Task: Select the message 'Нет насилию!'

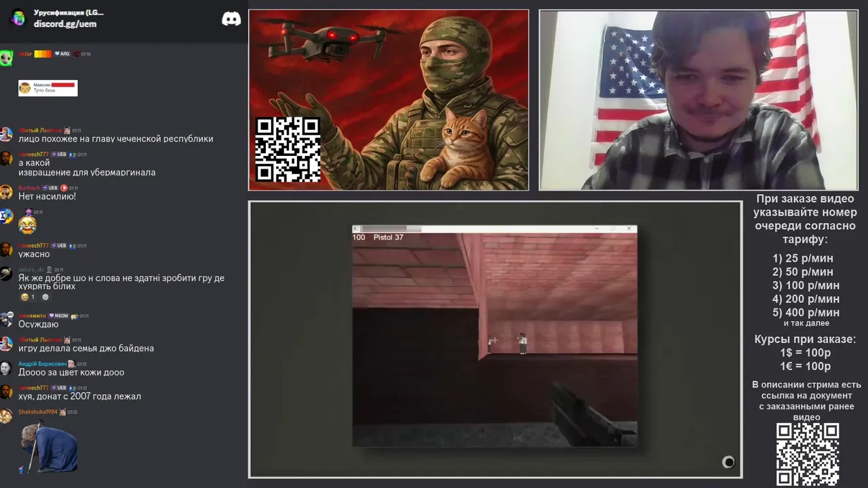Action: pos(47,197)
